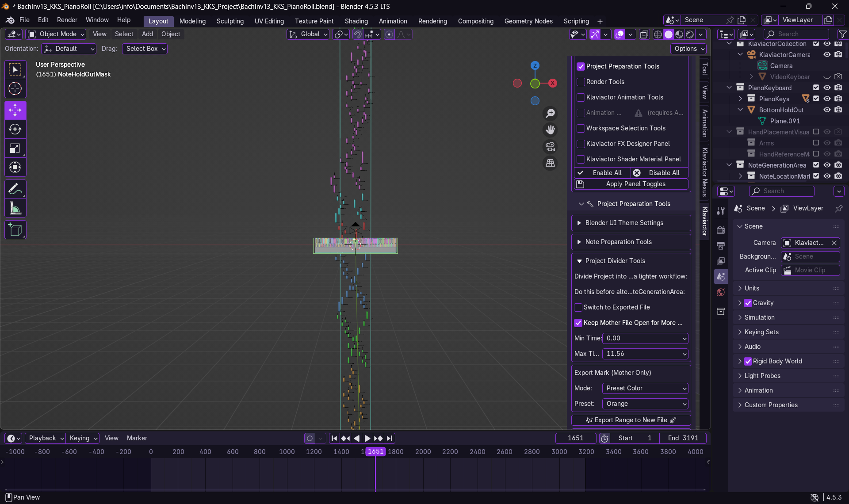This screenshot has height=504, width=849.
Task: Click the Add Cube tool
Action: click(15, 230)
